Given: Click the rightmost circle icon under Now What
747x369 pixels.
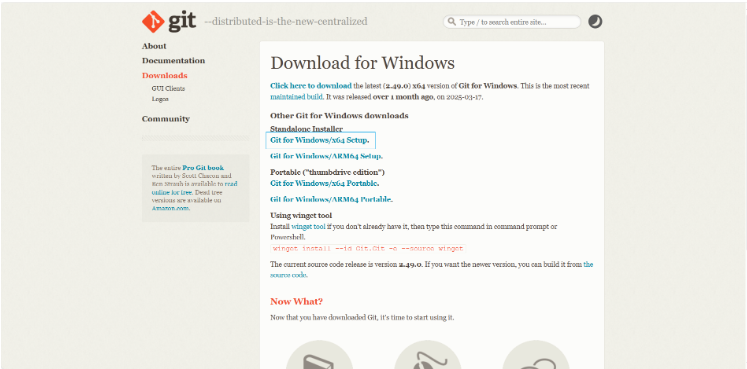Looking at the screenshot, I should (536, 355).
